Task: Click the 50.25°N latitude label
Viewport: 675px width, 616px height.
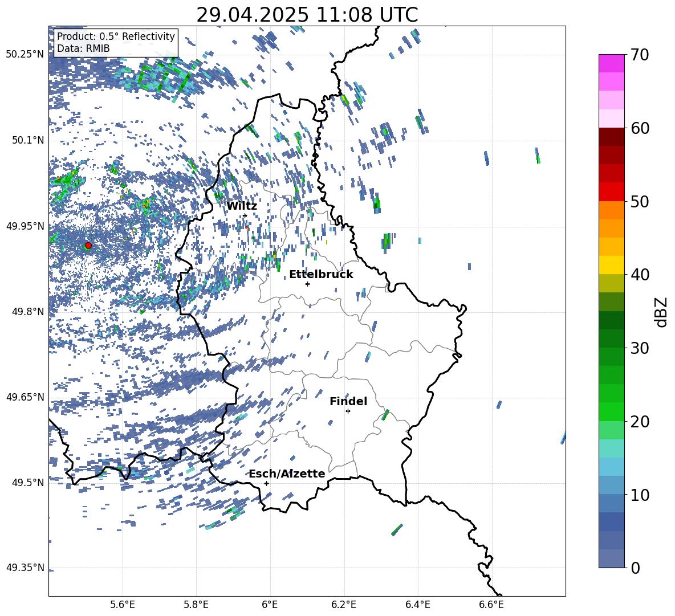Action: click(25, 55)
